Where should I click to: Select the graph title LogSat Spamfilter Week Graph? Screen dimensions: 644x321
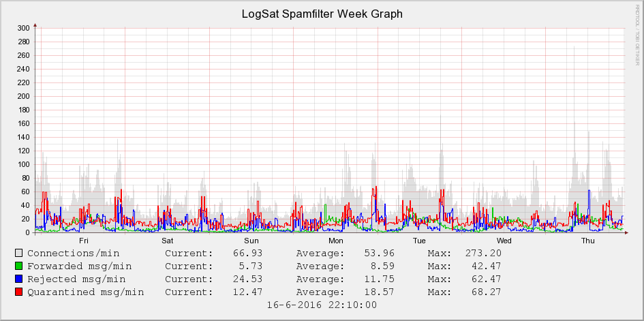(322, 14)
